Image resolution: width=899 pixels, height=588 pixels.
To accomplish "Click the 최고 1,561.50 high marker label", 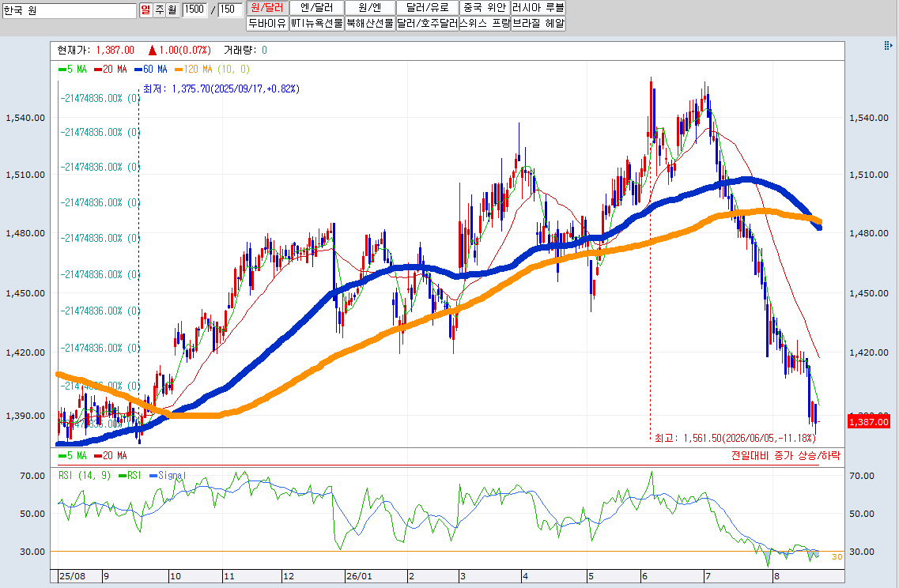I will click(x=735, y=438).
